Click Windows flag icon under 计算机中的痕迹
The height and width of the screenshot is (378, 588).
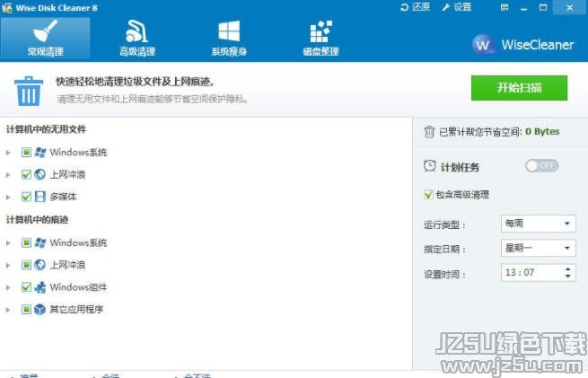tap(40, 242)
